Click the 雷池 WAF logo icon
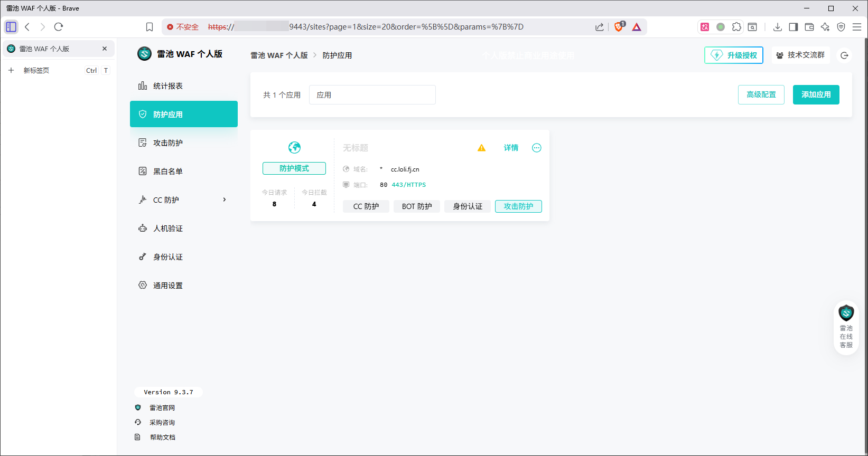868x456 pixels. point(144,54)
